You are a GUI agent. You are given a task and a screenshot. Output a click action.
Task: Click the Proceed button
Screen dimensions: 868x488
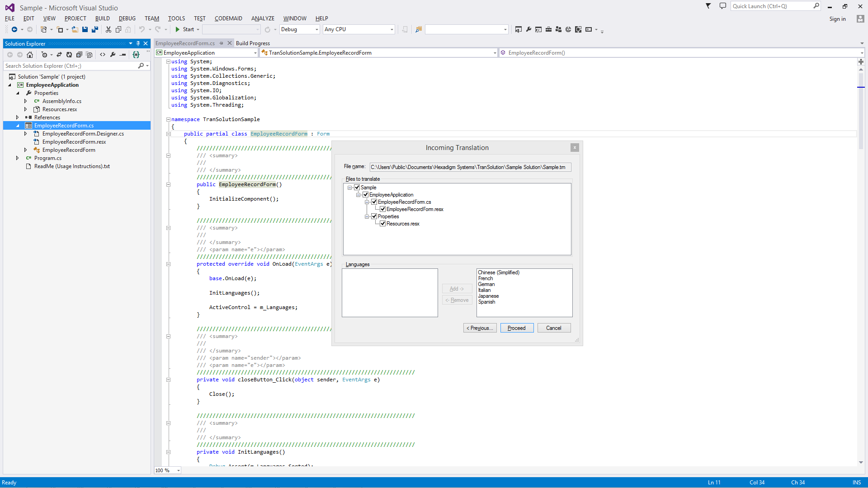pyautogui.click(x=517, y=328)
